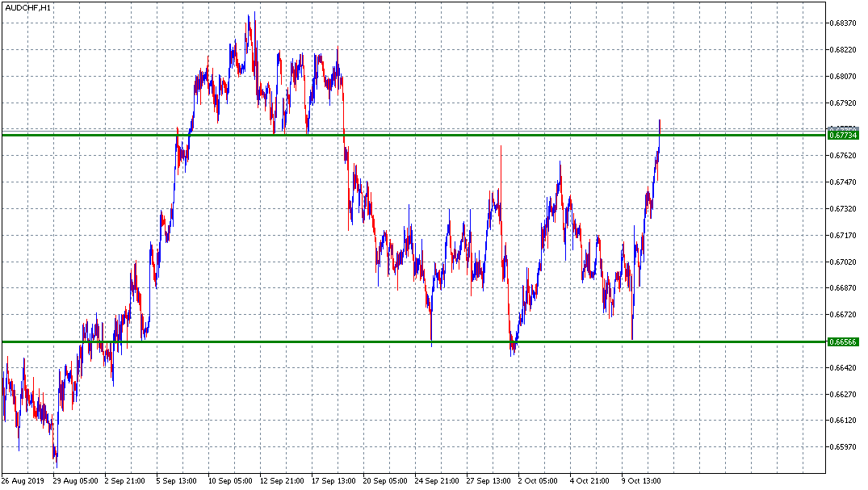Click price level 0.68070 on the scale
Viewport: 868px width, 490px height.
point(843,77)
